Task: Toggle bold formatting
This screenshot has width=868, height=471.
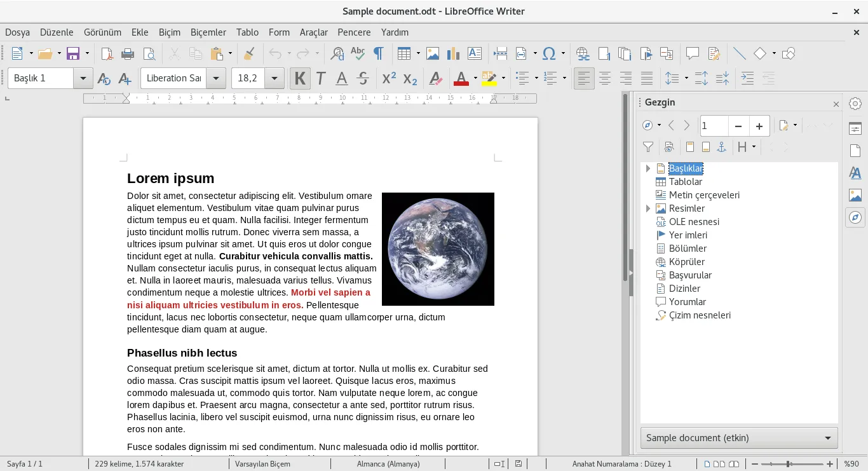Action: pyautogui.click(x=299, y=78)
